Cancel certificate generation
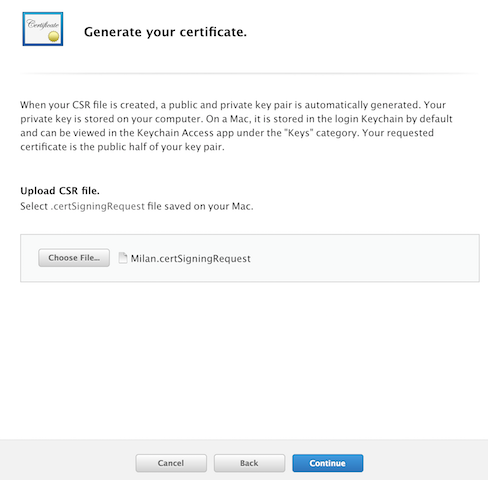The height and width of the screenshot is (480, 488). click(x=171, y=463)
